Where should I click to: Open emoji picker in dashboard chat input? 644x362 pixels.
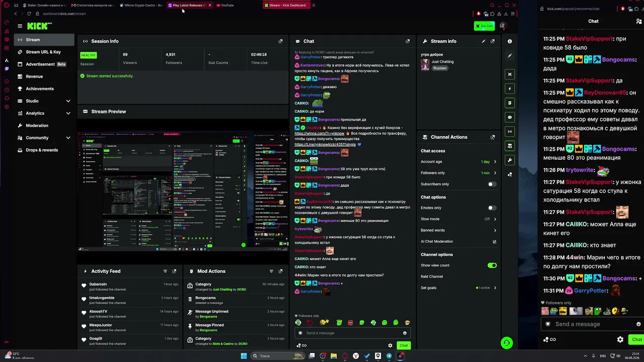(x=405, y=333)
